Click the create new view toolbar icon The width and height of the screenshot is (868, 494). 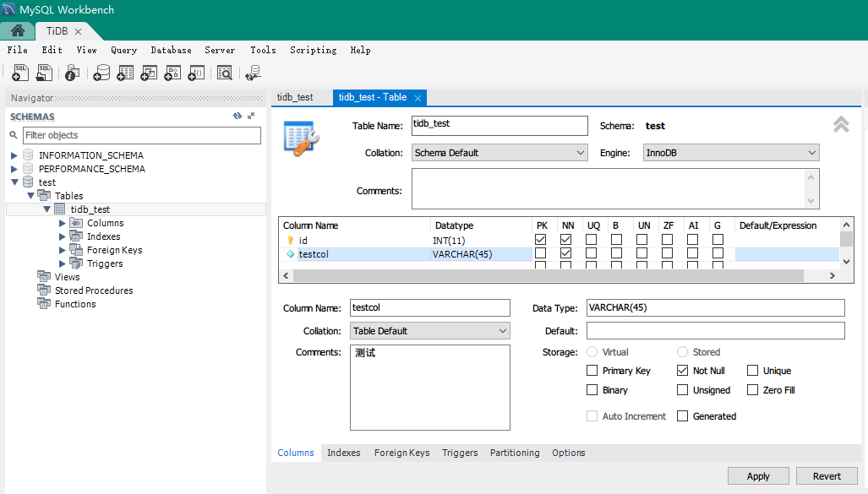point(149,73)
